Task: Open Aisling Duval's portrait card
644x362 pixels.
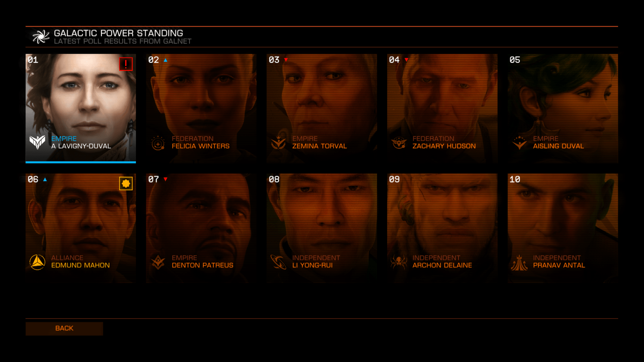Action: (x=562, y=109)
